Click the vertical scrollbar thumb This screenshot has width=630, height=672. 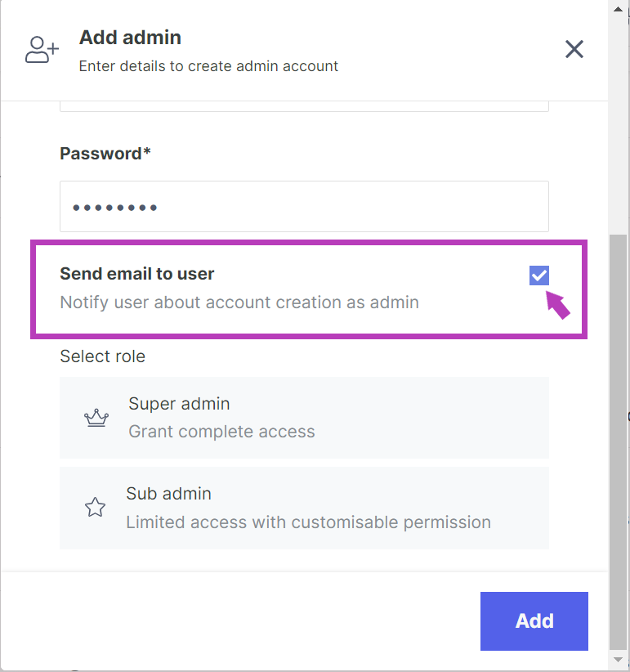pos(618,441)
